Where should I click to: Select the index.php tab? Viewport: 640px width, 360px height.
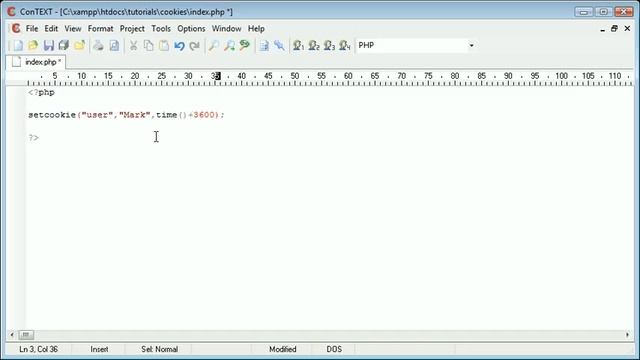pyautogui.click(x=36, y=62)
